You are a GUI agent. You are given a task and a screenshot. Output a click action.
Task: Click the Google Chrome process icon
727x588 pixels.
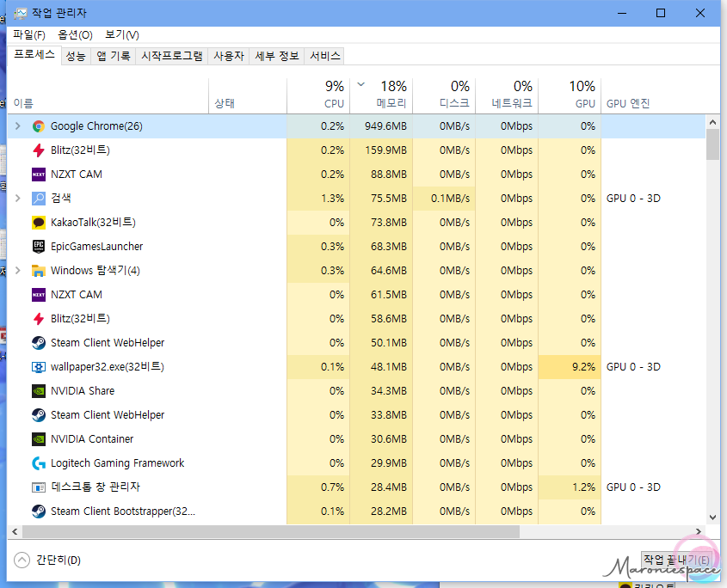pos(39,126)
